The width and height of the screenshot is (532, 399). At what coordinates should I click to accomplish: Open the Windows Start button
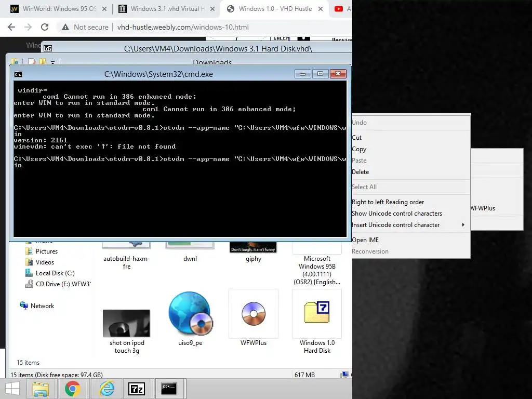tap(12, 389)
